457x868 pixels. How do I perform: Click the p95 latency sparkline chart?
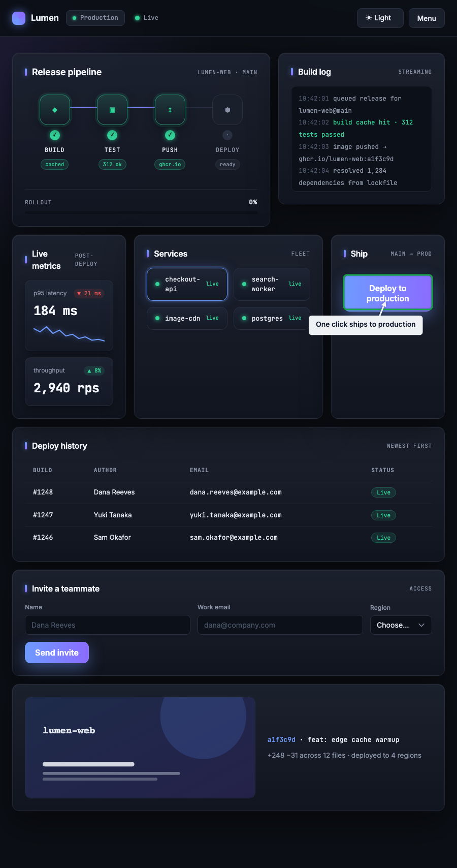[69, 334]
